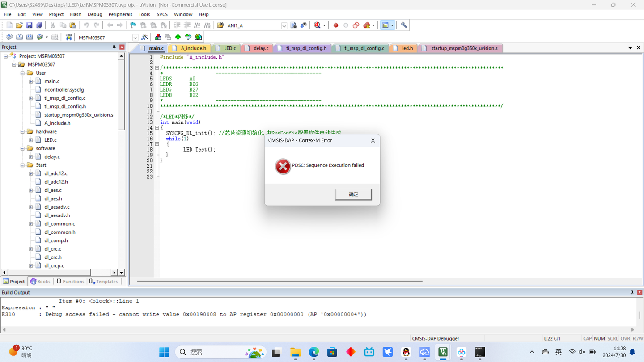Collapse the code fold at line 14
This screenshot has width=644, height=362.
(157, 128)
